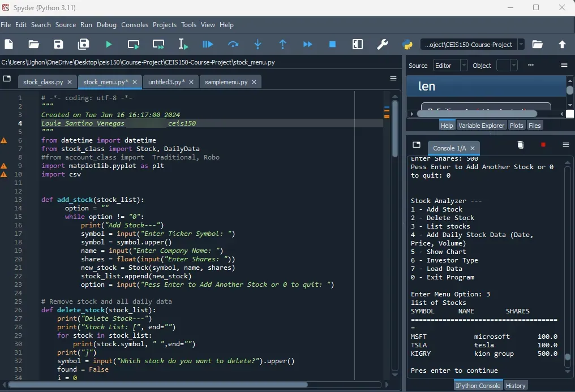Open working directory path dropdown
Image resolution: width=575 pixels, height=392 pixels.
[x=521, y=45]
